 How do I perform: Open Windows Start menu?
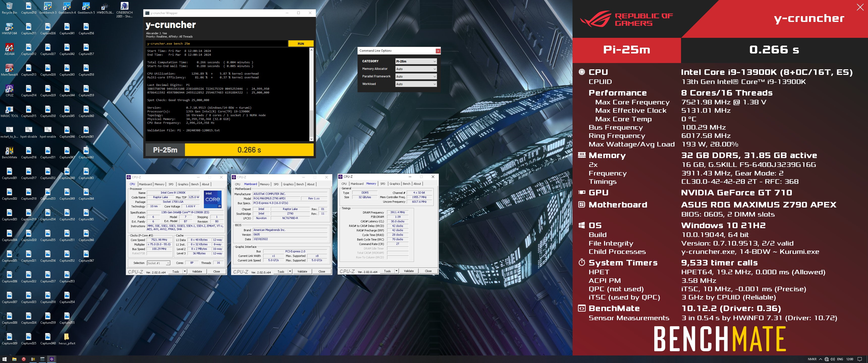5,359
